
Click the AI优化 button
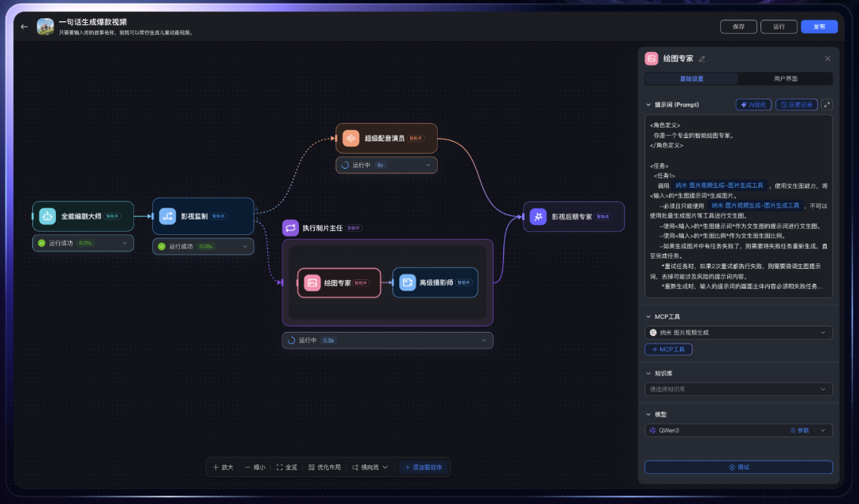click(x=753, y=104)
